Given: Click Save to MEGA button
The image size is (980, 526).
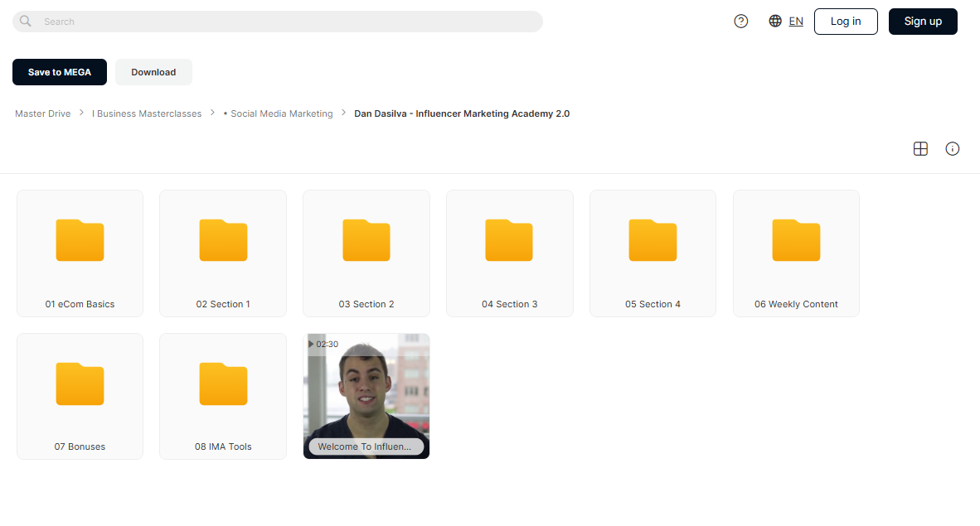Looking at the screenshot, I should pyautogui.click(x=60, y=72).
